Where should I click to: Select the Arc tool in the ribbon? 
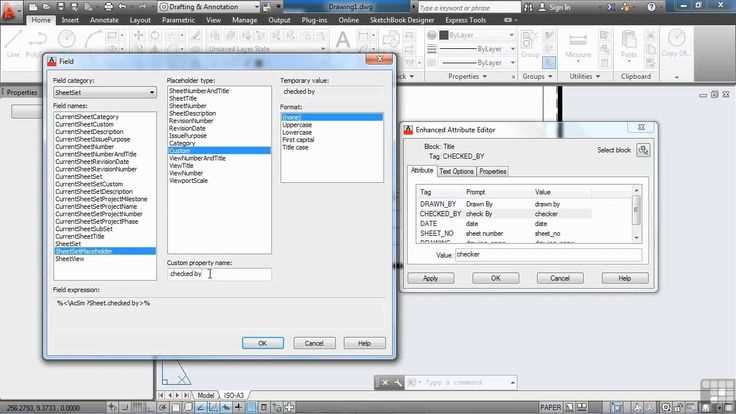[x=93, y=39]
